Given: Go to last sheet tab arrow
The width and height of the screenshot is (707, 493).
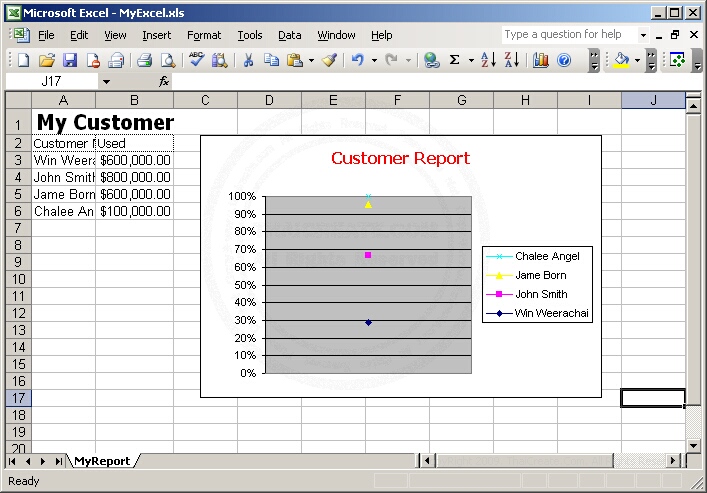Looking at the screenshot, I should [59, 461].
